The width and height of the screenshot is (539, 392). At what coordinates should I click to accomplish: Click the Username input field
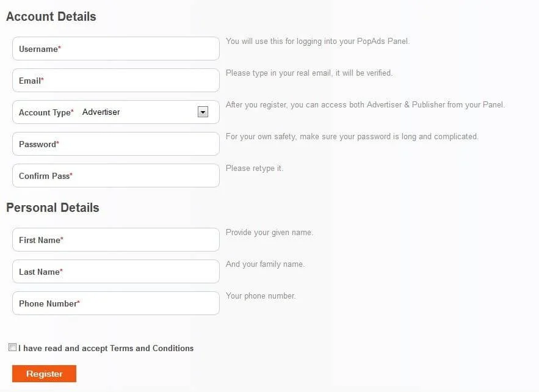coord(115,48)
